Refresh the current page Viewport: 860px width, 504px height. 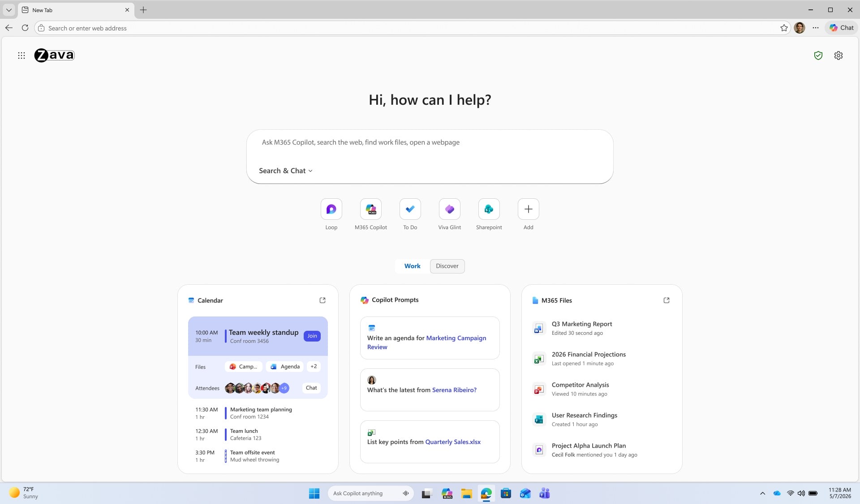25,28
